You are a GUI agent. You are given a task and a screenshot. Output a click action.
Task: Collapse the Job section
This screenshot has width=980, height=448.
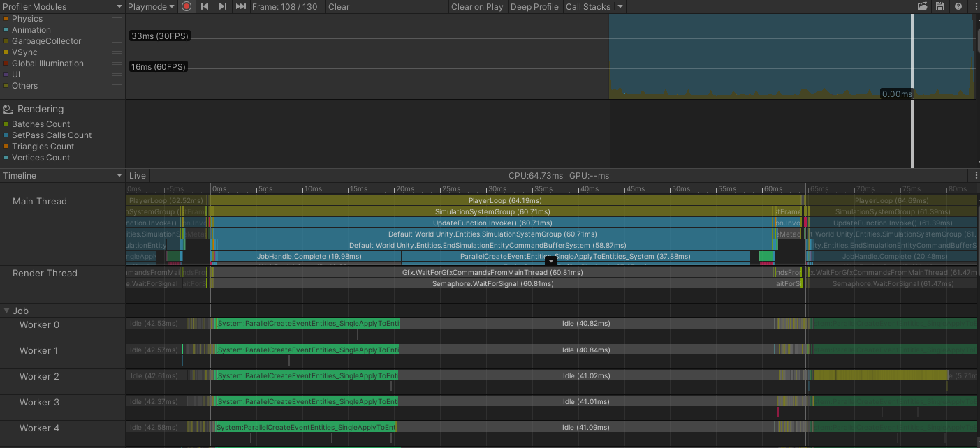(x=7, y=311)
